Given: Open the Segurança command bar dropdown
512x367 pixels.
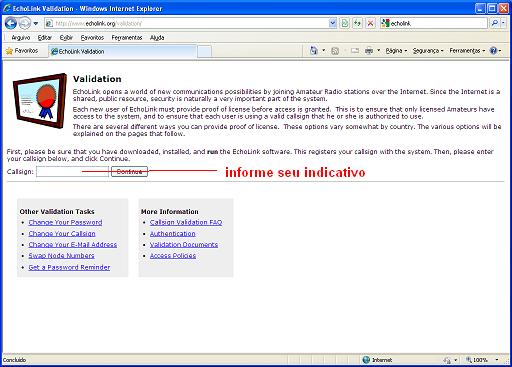Looking at the screenshot, I should pos(428,51).
